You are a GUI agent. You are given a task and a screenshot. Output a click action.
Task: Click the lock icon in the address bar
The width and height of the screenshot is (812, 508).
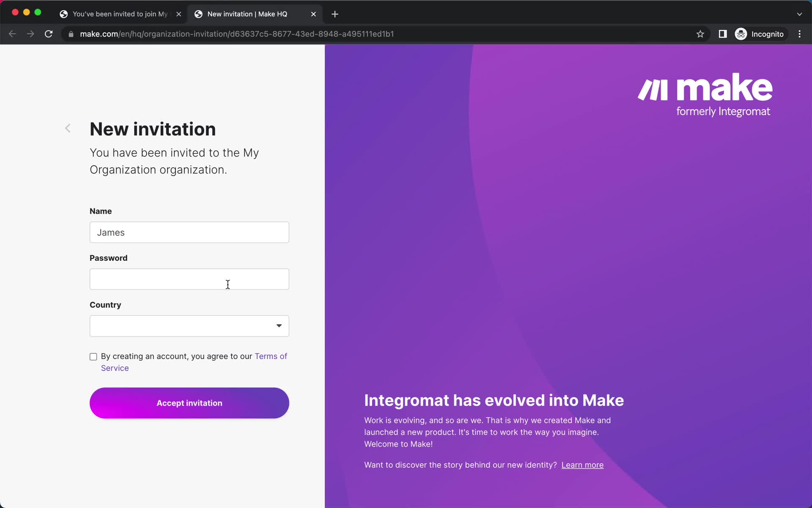tap(71, 34)
